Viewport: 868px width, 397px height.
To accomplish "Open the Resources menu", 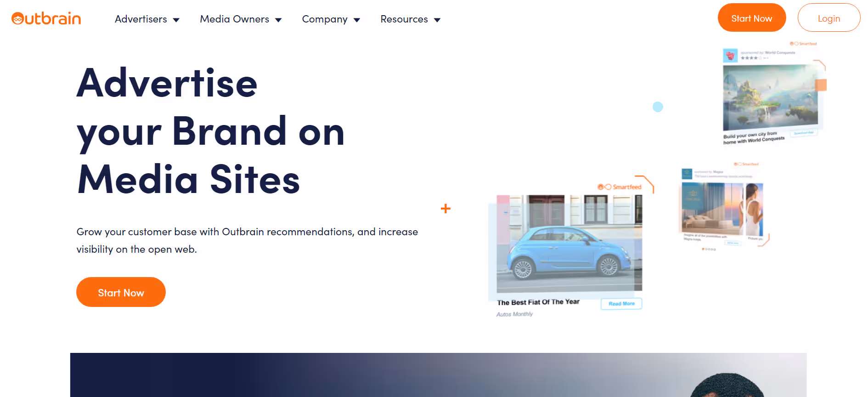I will pos(404,19).
